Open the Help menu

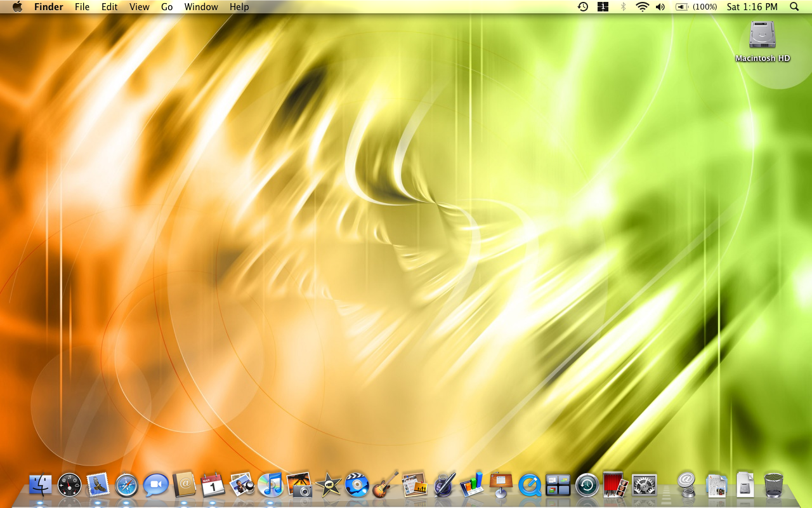(x=239, y=7)
